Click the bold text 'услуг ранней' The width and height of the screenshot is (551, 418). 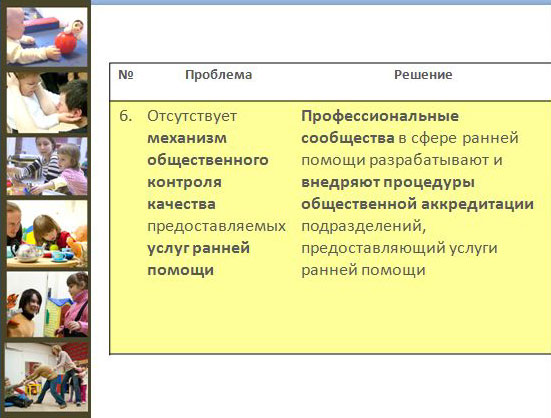(199, 248)
